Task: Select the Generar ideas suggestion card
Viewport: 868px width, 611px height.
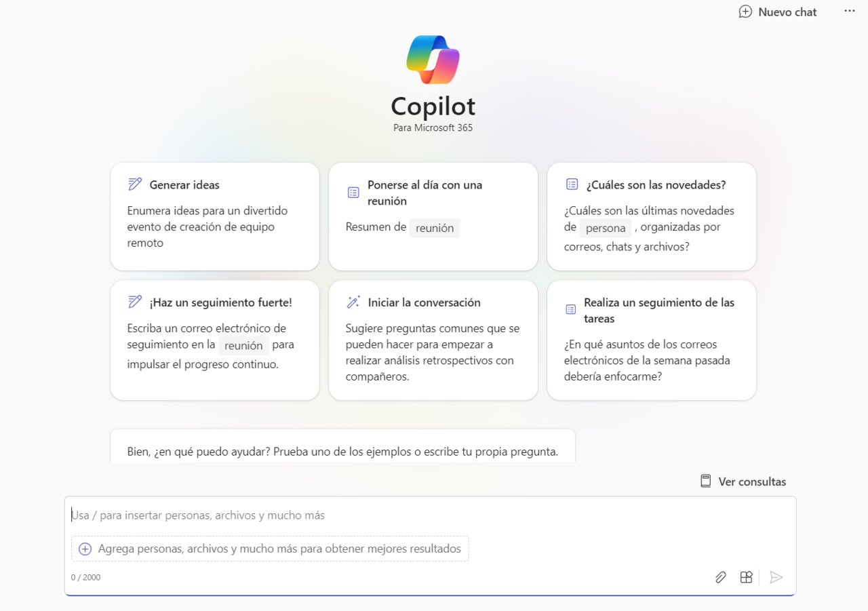Action: pyautogui.click(x=214, y=216)
